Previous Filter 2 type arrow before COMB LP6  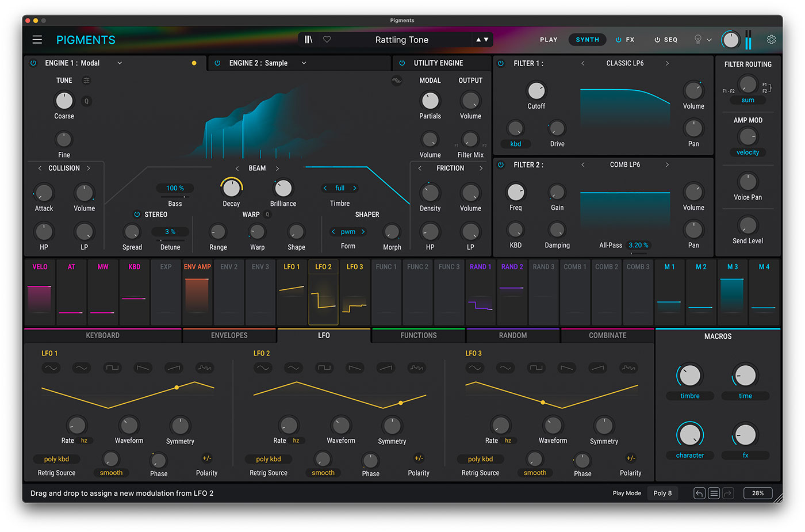click(583, 164)
